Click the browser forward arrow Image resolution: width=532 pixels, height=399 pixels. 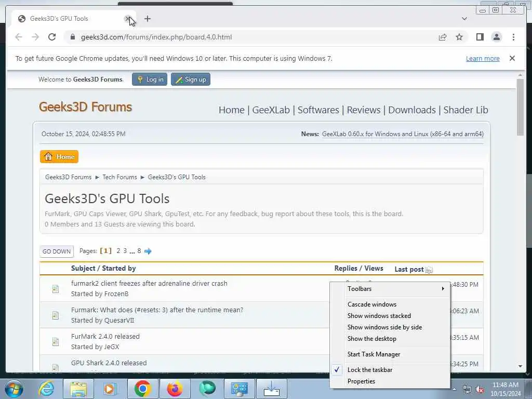tap(35, 37)
